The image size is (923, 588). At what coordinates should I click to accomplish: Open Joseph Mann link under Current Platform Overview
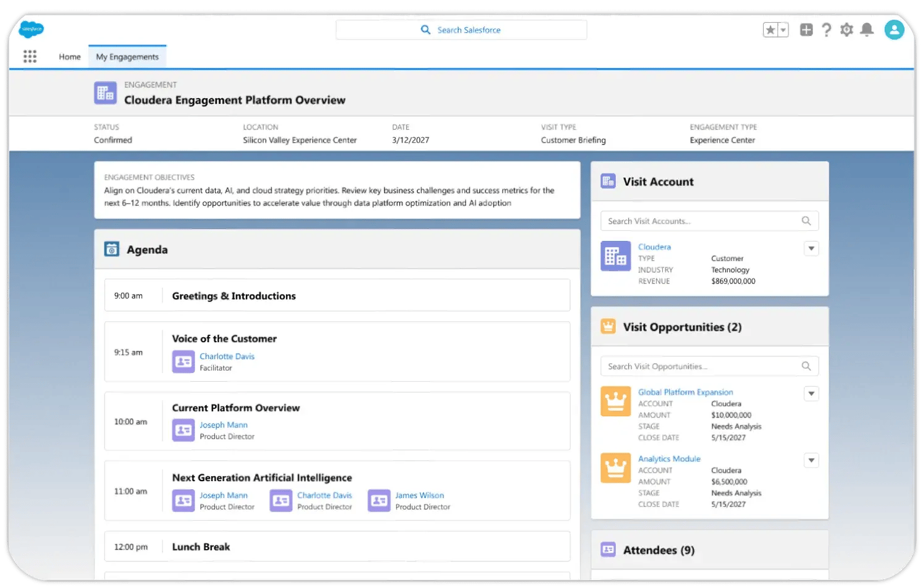tap(224, 425)
